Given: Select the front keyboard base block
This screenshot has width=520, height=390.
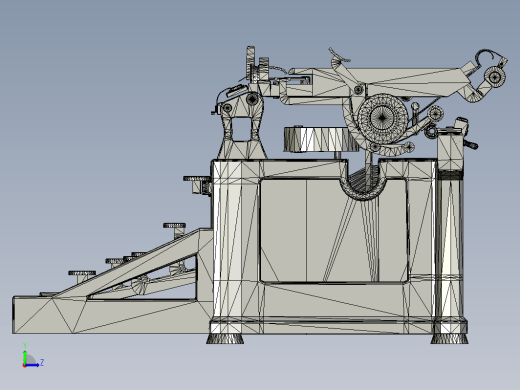Looking at the screenshot, I should [112, 315].
